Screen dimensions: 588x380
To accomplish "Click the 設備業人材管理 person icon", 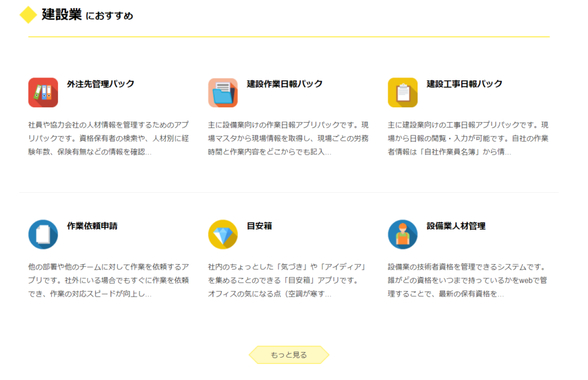I will (x=403, y=234).
